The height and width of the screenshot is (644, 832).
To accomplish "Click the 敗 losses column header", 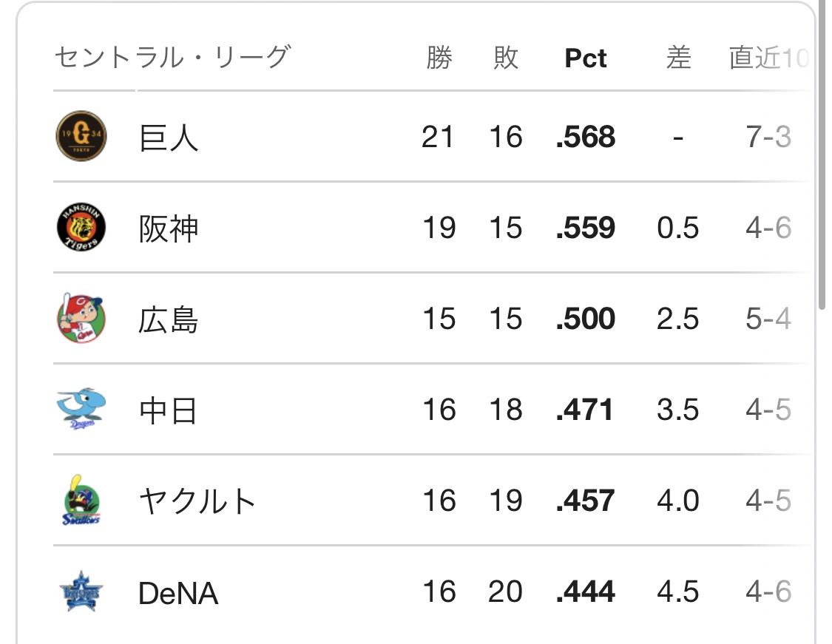I will (506, 58).
